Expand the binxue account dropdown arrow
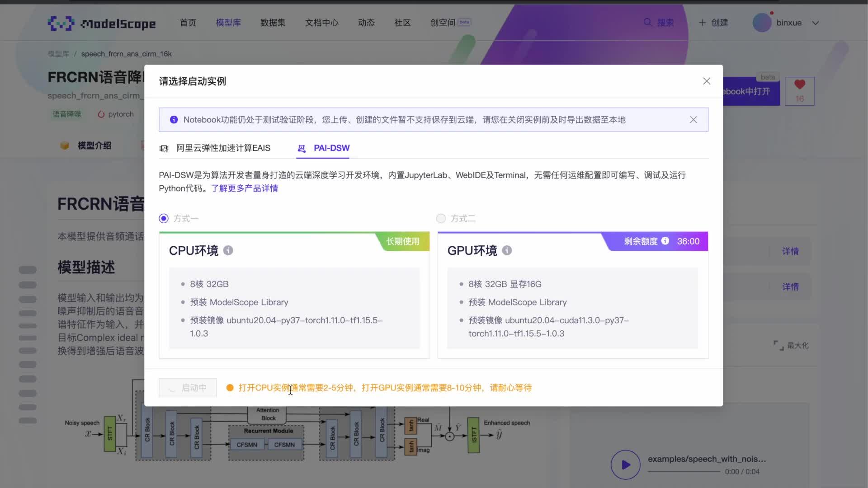The image size is (868, 488). (815, 23)
